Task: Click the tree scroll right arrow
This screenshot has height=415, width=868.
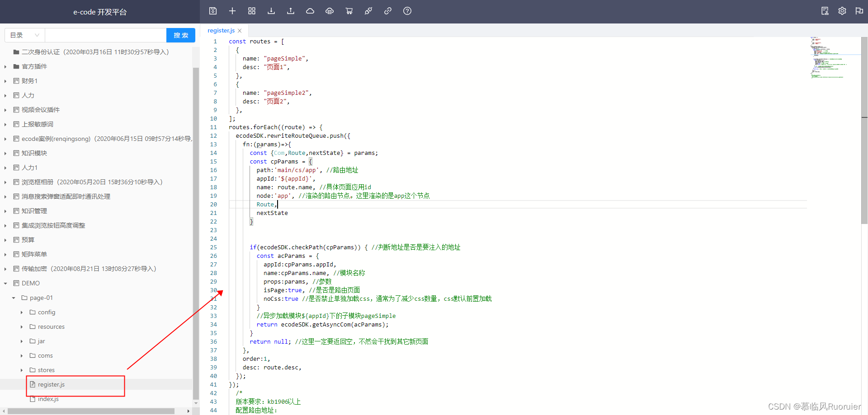Action: click(188, 411)
